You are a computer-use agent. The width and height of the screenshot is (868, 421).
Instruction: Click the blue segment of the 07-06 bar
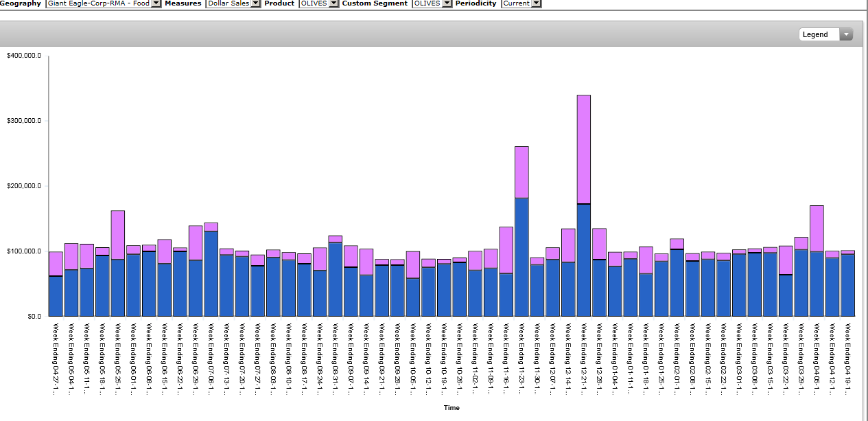click(x=211, y=273)
